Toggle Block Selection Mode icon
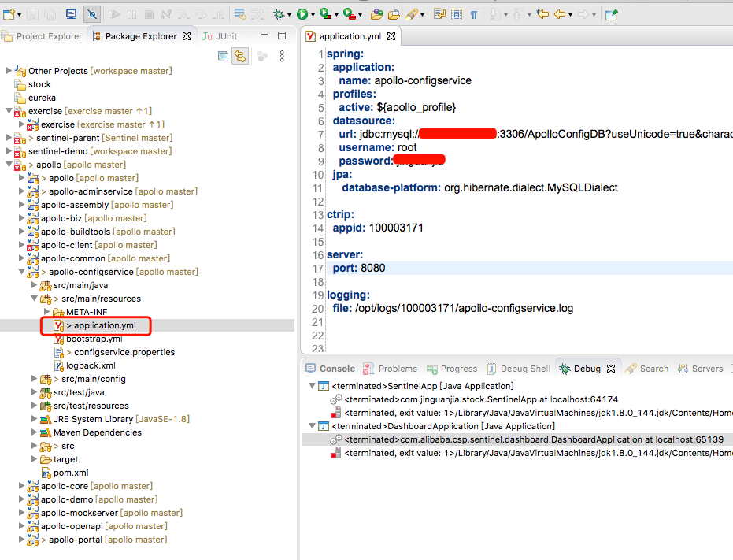 pyautogui.click(x=457, y=14)
